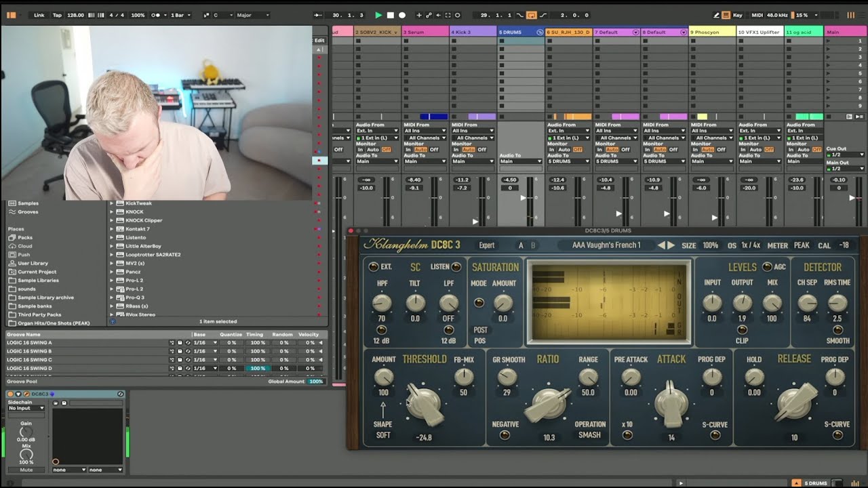Click Global Amount 100% field
Screen dimensions: 868x488
316,382
